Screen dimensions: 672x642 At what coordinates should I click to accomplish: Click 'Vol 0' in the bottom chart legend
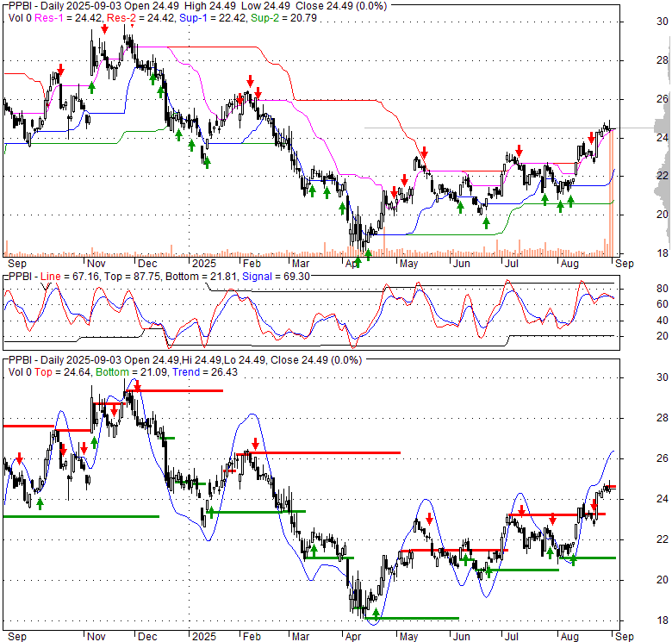[20, 372]
